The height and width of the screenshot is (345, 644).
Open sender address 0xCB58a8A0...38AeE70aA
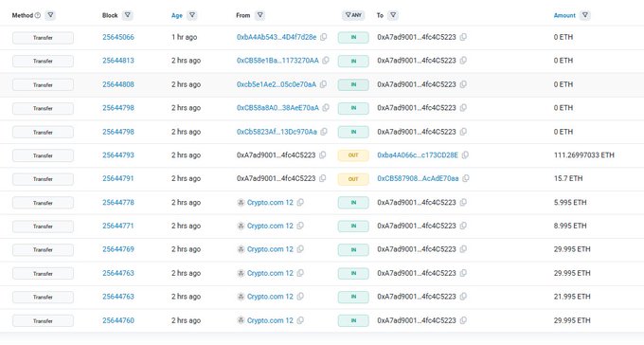[x=277, y=108]
